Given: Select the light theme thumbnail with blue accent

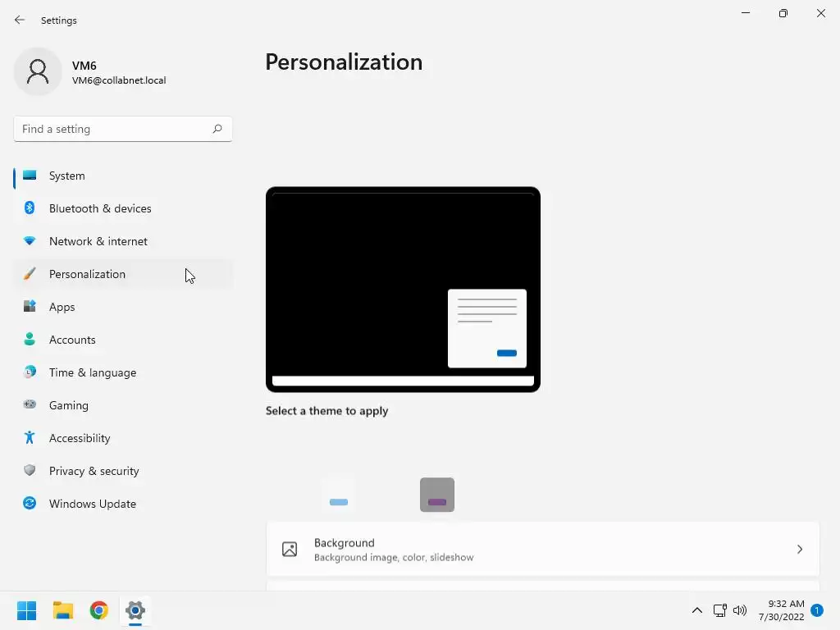Looking at the screenshot, I should [339, 495].
